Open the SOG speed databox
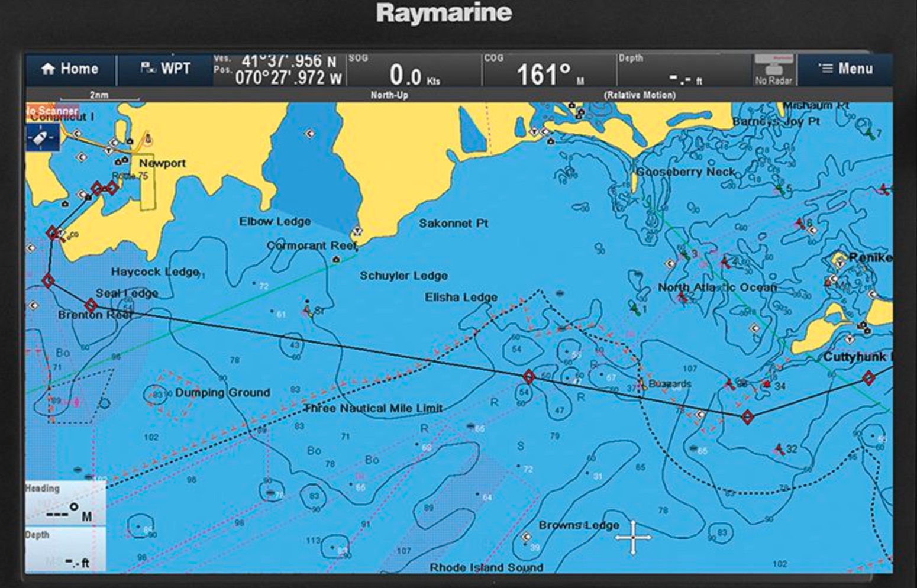Image resolution: width=917 pixels, height=588 pixels. pyautogui.click(x=414, y=70)
